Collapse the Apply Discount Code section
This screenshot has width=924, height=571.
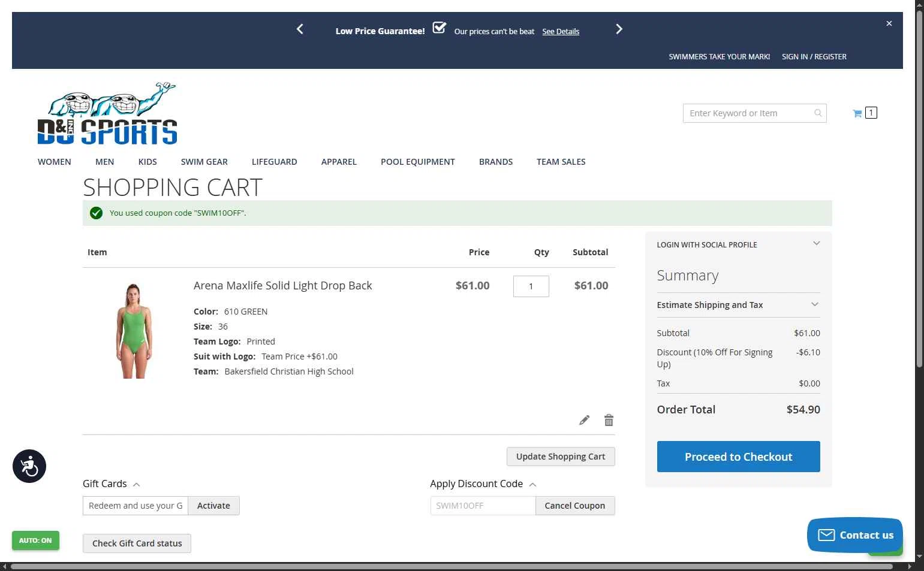(x=483, y=484)
